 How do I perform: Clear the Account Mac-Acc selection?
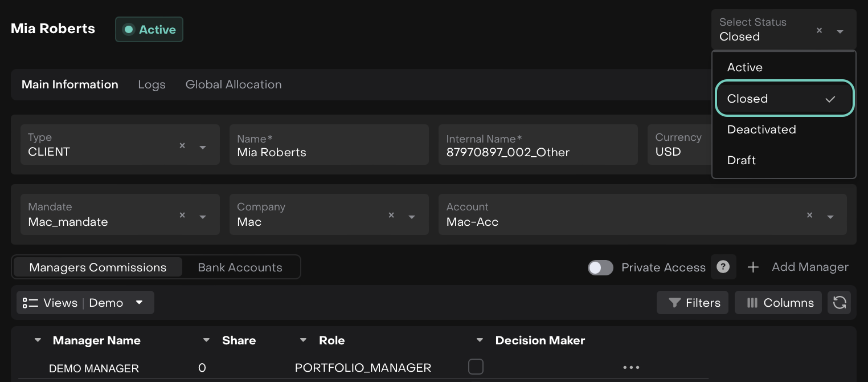(809, 216)
